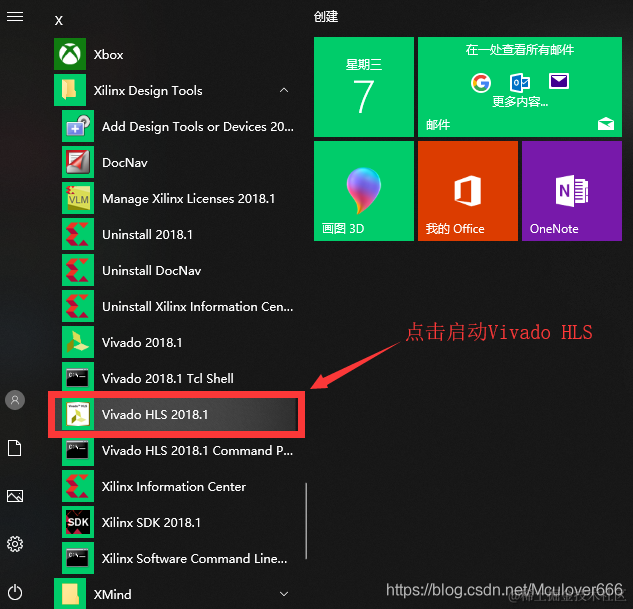Click the Uninstall DocNav Xilinx icon
Image resolution: width=633 pixels, height=609 pixels.
click(x=78, y=270)
